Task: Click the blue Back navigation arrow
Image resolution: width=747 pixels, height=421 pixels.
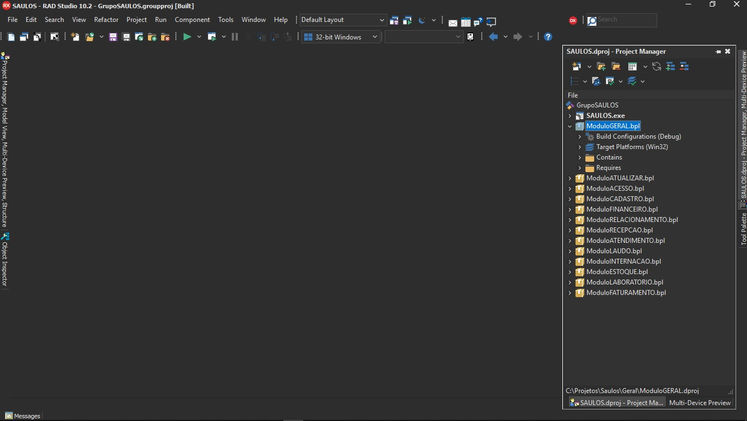Action: tap(494, 37)
